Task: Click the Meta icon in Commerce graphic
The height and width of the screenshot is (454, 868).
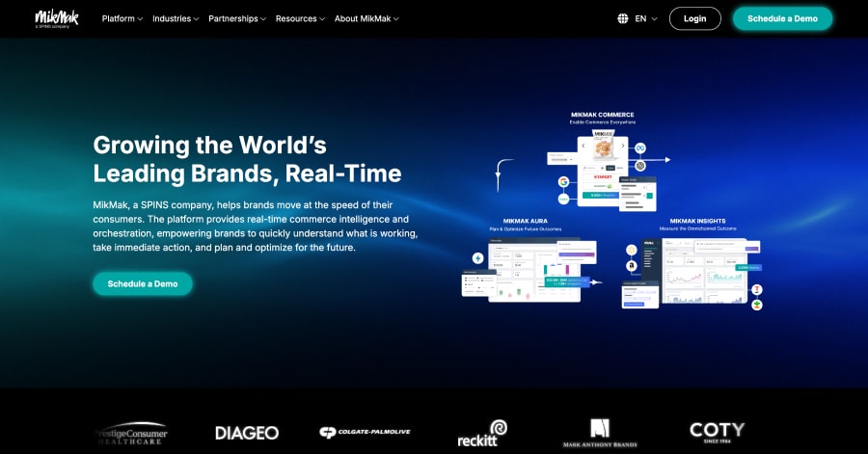Action: [640, 148]
